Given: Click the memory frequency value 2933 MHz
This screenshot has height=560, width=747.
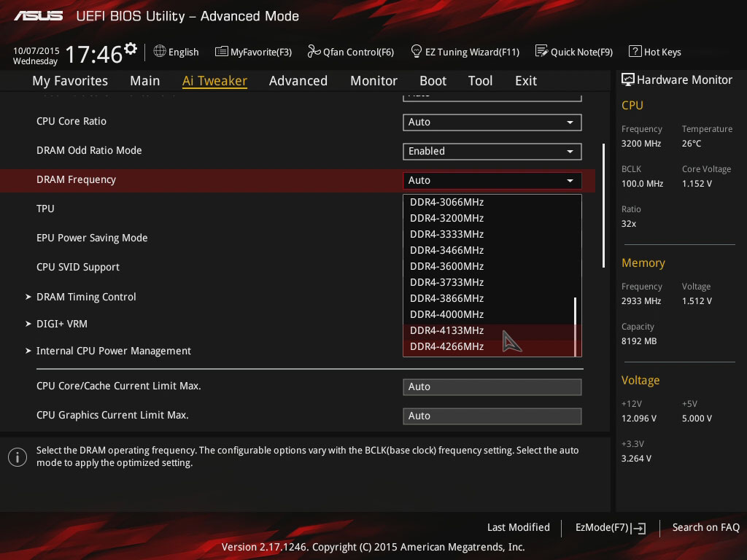Looking at the screenshot, I should (x=641, y=301).
